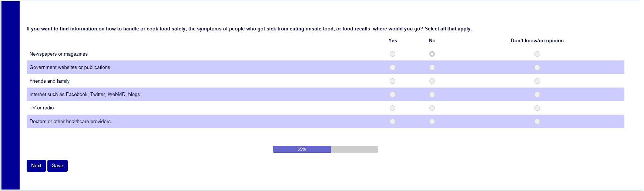Image resolution: width=644 pixels, height=191 pixels.
Task: Choose Don't know for Friends and family
Action: (537, 81)
